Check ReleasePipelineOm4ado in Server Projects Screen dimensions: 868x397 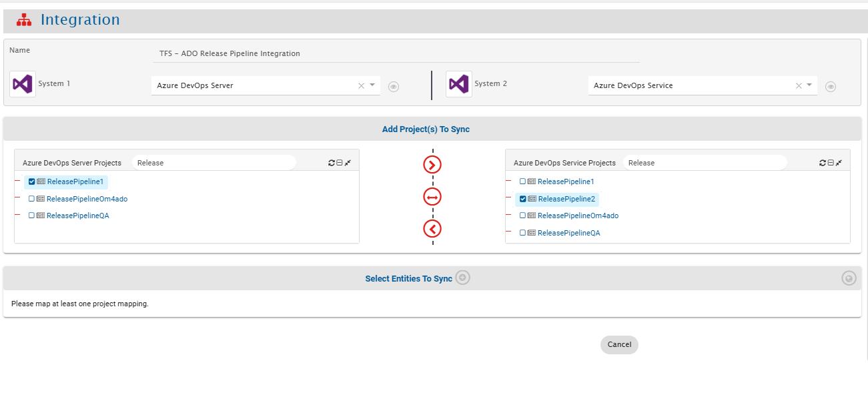coord(31,199)
